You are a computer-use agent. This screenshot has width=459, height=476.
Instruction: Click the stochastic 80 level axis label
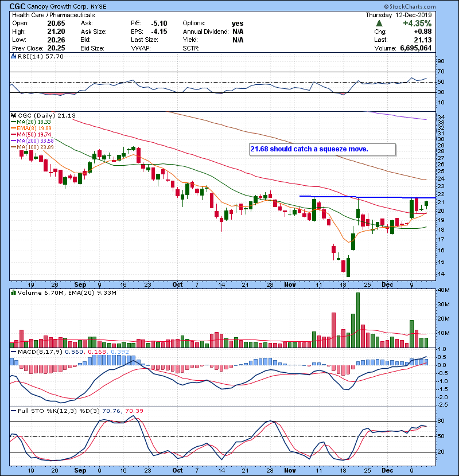441,421
